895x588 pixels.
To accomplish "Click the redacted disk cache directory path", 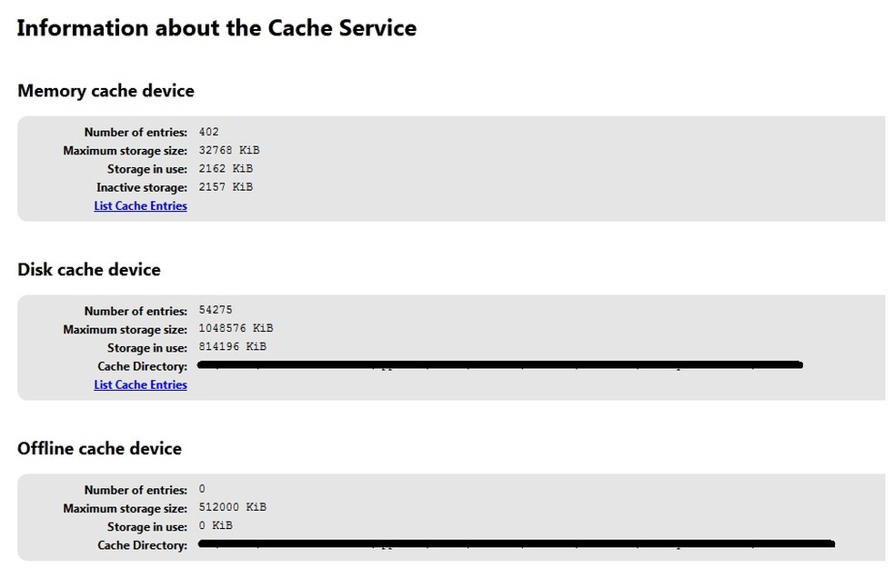I will pos(498,365).
